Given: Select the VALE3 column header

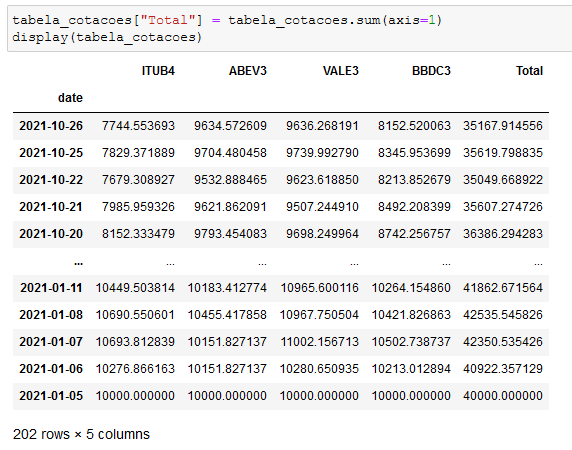Looking at the screenshot, I should coord(341,71).
